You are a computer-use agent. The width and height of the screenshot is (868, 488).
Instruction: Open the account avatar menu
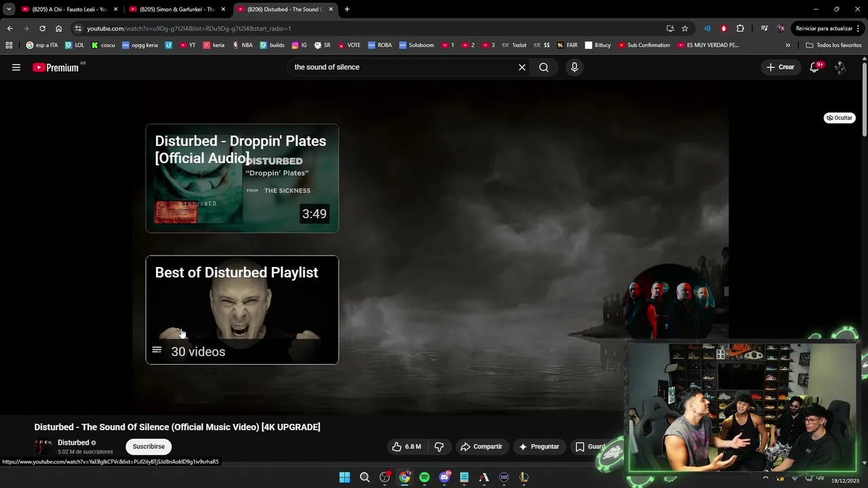point(840,67)
